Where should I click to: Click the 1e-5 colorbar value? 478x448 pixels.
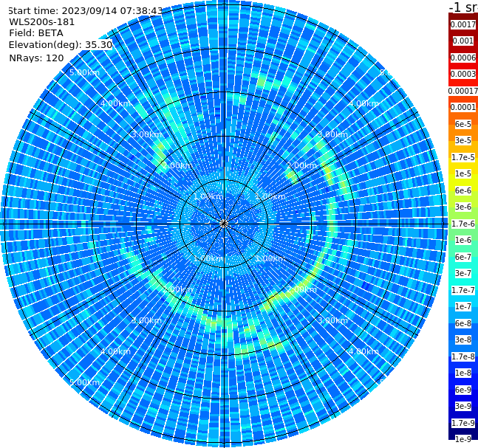pyautogui.click(x=462, y=173)
